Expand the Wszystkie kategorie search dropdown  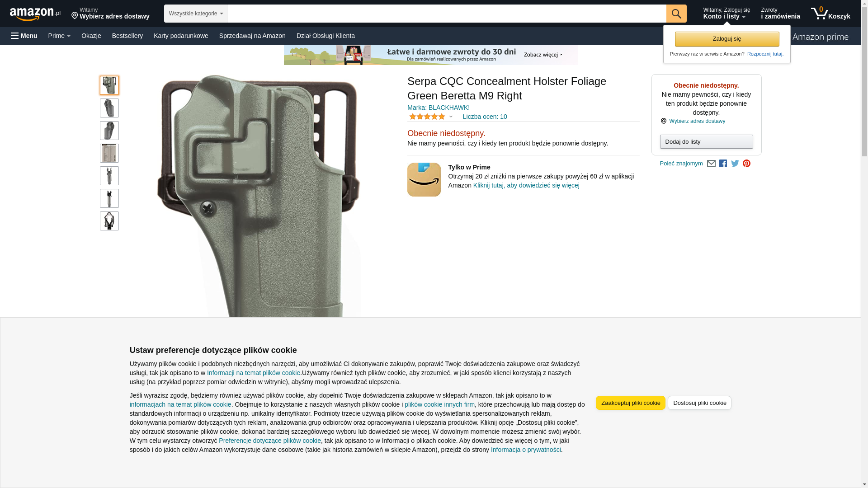(196, 14)
